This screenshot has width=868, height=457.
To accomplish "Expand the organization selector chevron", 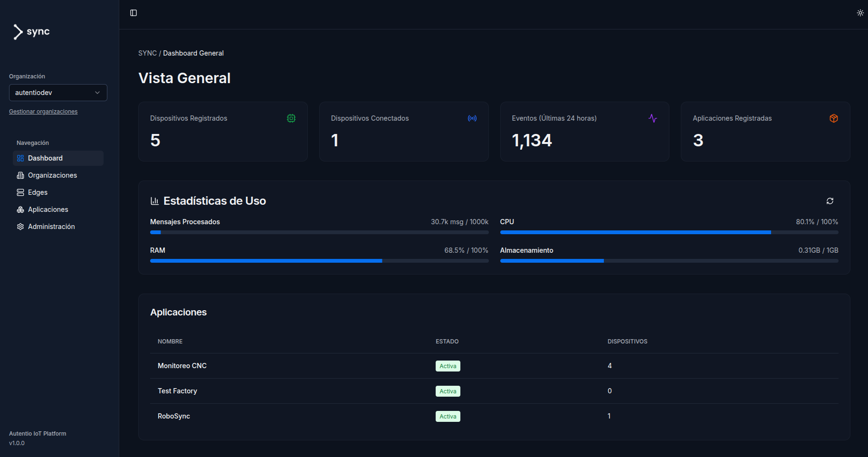I will click(97, 92).
